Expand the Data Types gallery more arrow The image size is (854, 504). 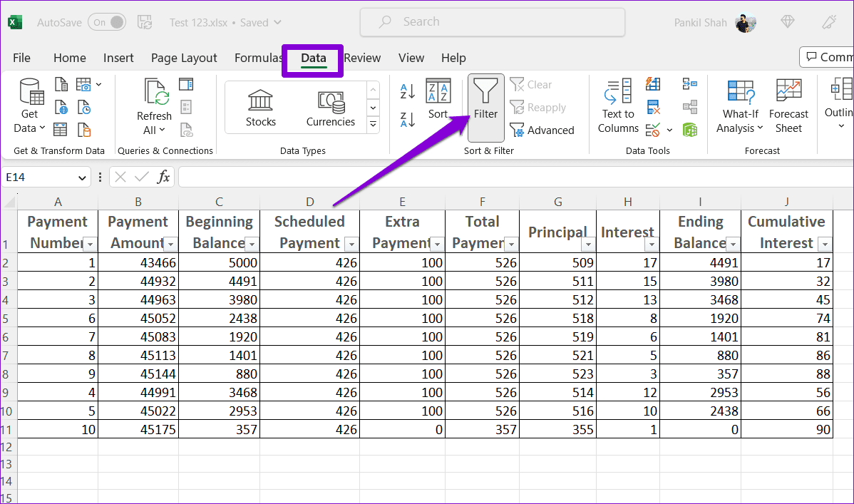[373, 124]
